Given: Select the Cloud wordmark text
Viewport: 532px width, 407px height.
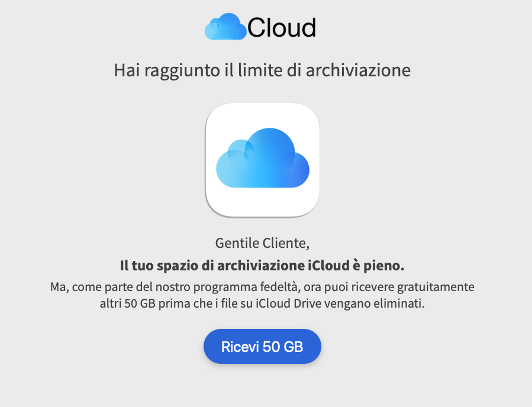Looking at the screenshot, I should coord(282,27).
